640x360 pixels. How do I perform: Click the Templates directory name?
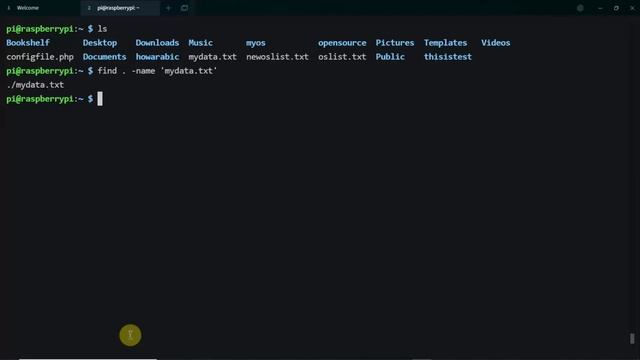445,43
